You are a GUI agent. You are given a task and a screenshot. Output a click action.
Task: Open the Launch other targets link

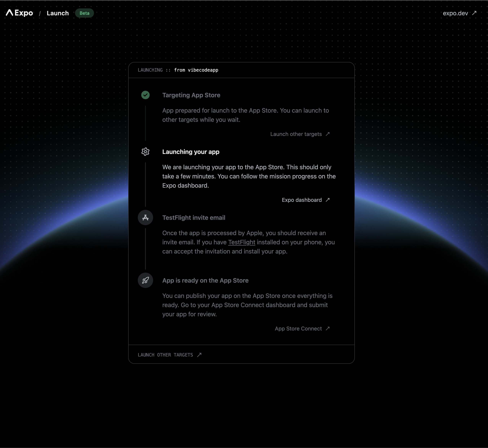pos(296,134)
